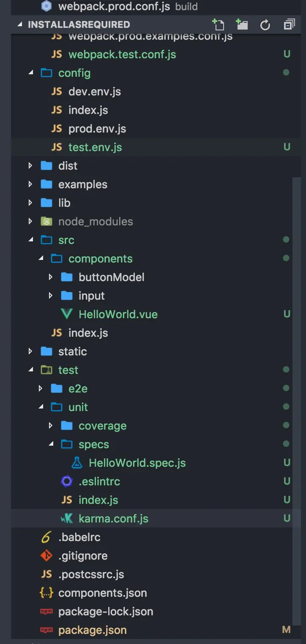Select webpack.test.conf.js file
Screen dimensions: 306x644
pos(122,54)
